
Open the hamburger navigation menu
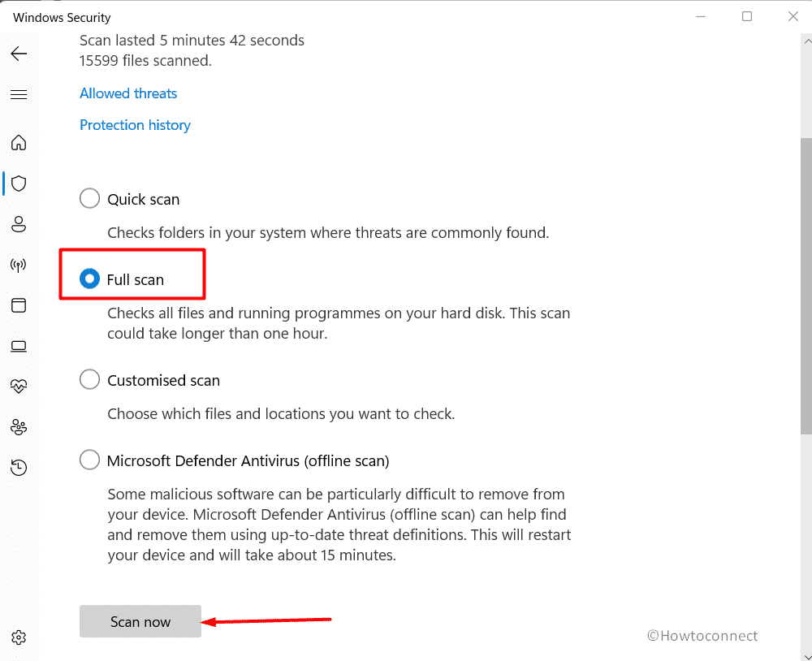click(x=19, y=94)
